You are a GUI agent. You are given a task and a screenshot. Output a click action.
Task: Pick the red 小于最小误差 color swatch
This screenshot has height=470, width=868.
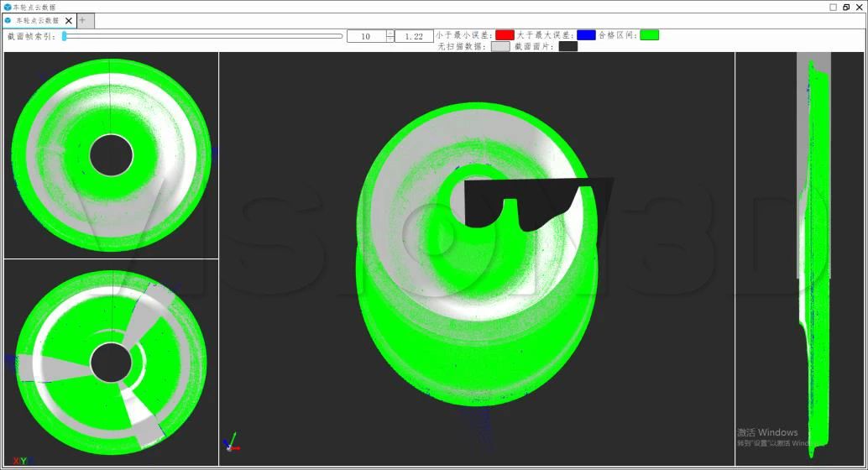(x=505, y=35)
